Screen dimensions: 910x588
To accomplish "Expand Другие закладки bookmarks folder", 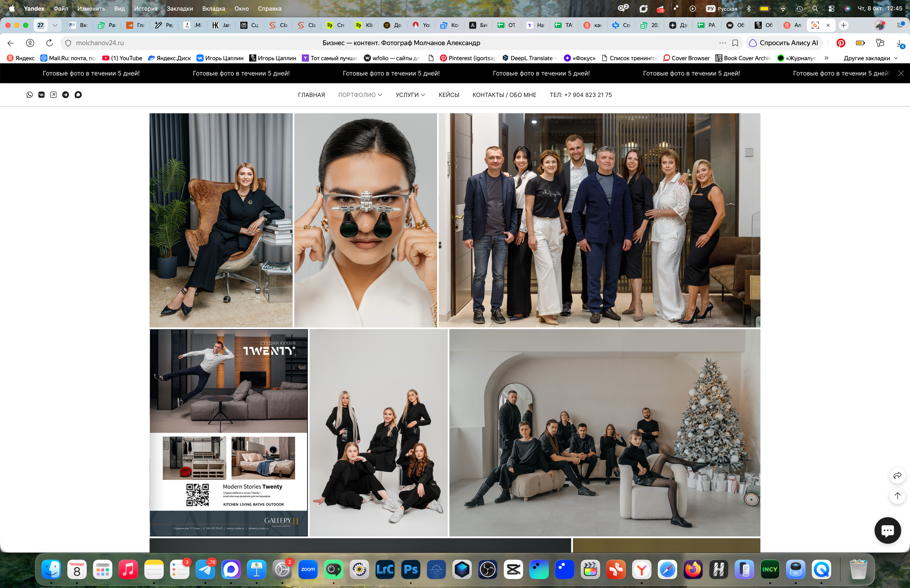I will coord(870,58).
